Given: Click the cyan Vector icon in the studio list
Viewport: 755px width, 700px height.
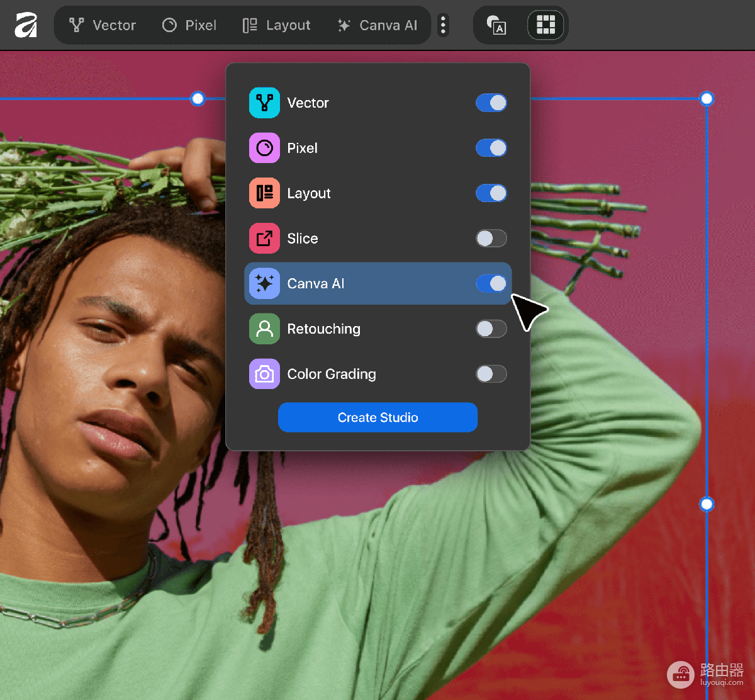Looking at the screenshot, I should pyautogui.click(x=264, y=103).
